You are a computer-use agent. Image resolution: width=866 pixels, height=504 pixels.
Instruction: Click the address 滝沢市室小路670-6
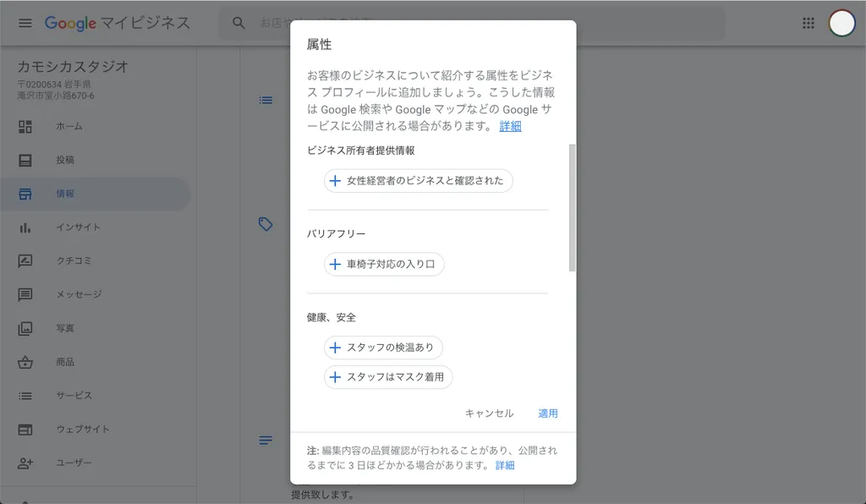(x=55, y=96)
